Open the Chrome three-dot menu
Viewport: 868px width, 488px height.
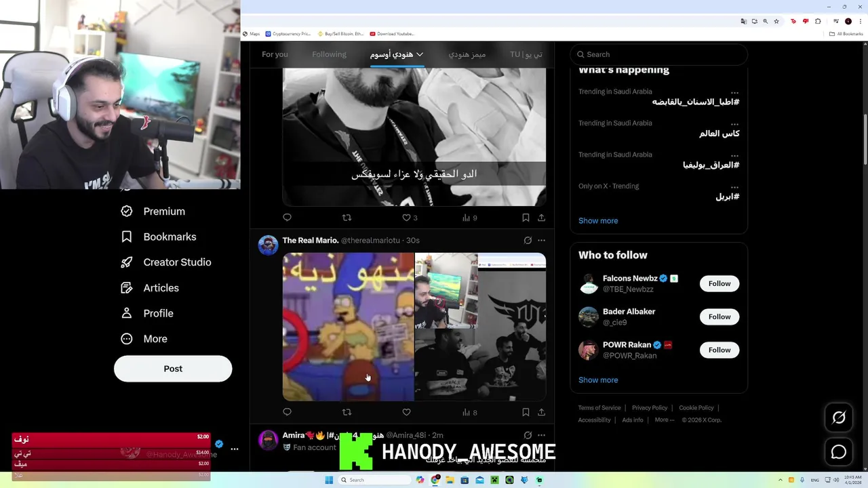coord(860,21)
